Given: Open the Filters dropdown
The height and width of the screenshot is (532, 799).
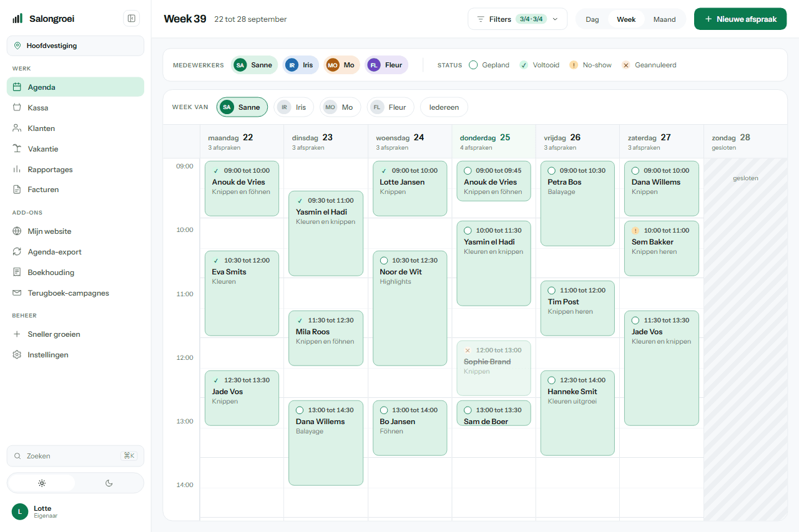Looking at the screenshot, I should pyautogui.click(x=517, y=19).
